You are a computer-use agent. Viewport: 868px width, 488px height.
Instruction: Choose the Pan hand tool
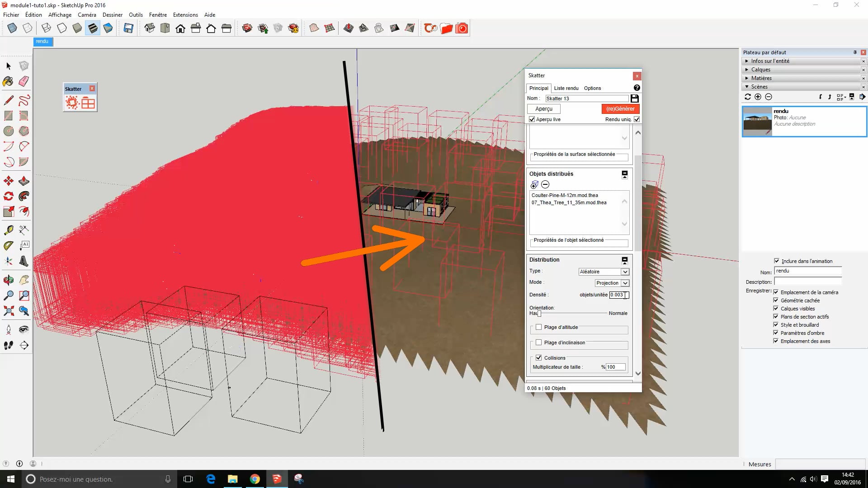tap(24, 280)
